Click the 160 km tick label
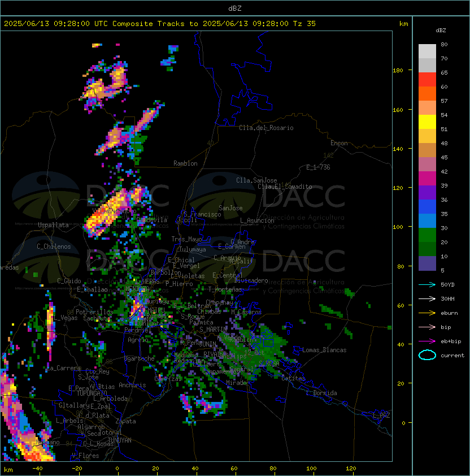 coord(398,110)
